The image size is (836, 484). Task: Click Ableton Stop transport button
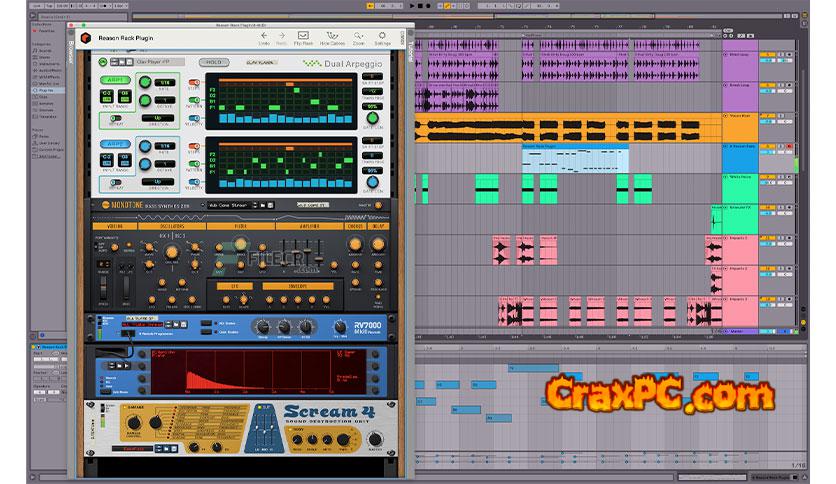tap(420, 5)
